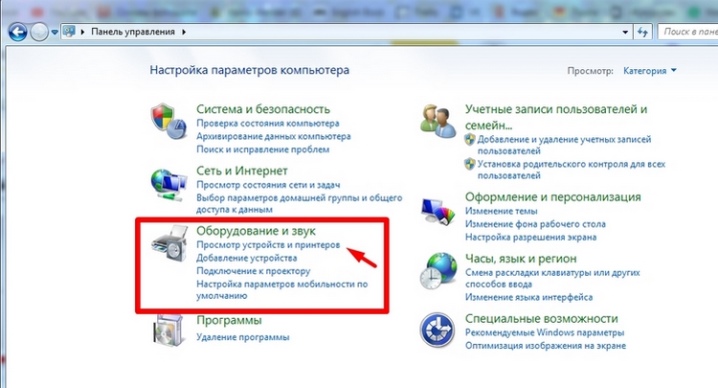Open Просмотр устройств и принтеров link
Image resolution: width=718 pixels, height=388 pixels.
[268, 245]
